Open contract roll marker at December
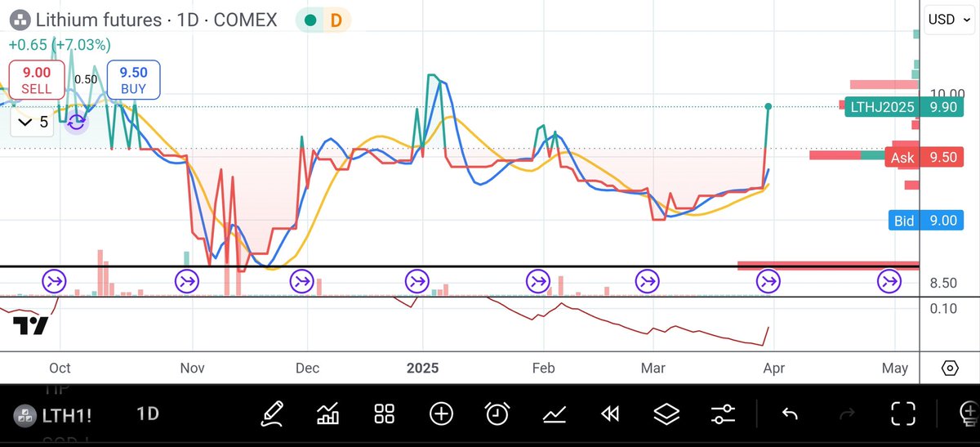 tap(302, 283)
